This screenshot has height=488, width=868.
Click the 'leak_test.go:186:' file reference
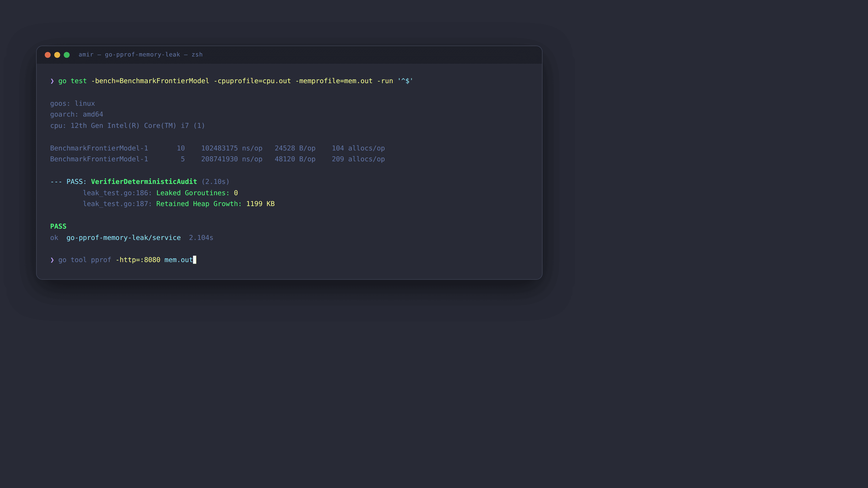[117, 193]
